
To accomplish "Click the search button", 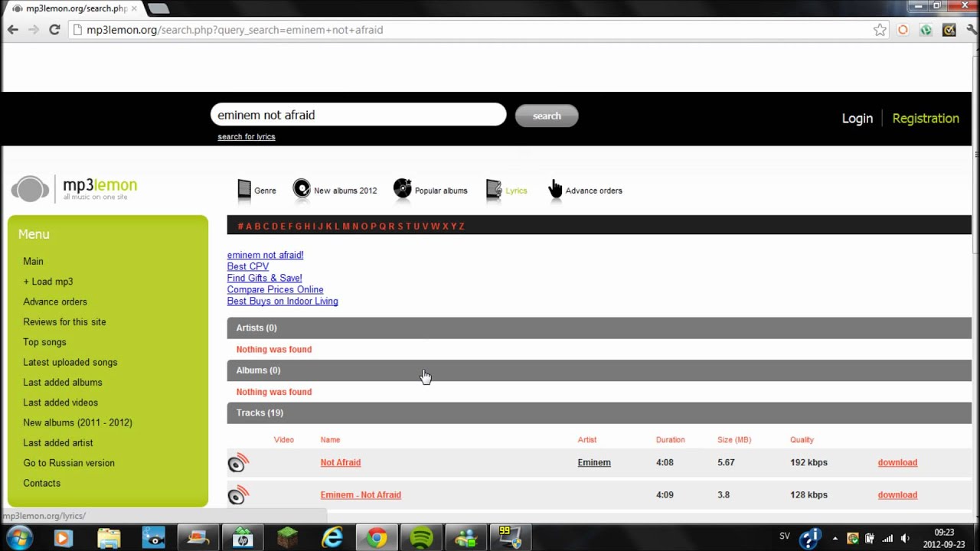I will pos(547,116).
